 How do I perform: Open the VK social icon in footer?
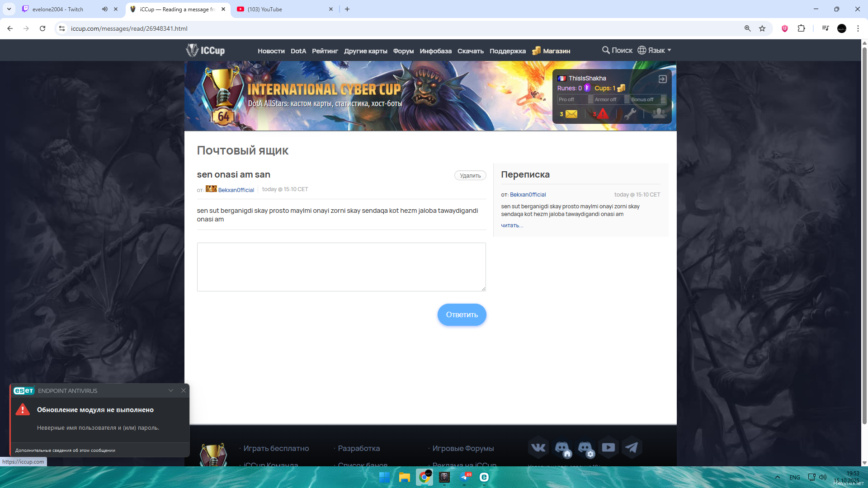pos(538,448)
